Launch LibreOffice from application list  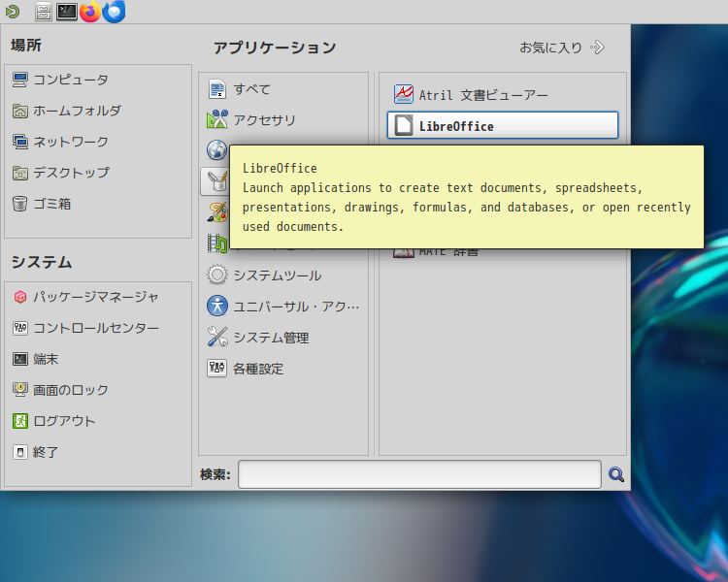(x=503, y=125)
